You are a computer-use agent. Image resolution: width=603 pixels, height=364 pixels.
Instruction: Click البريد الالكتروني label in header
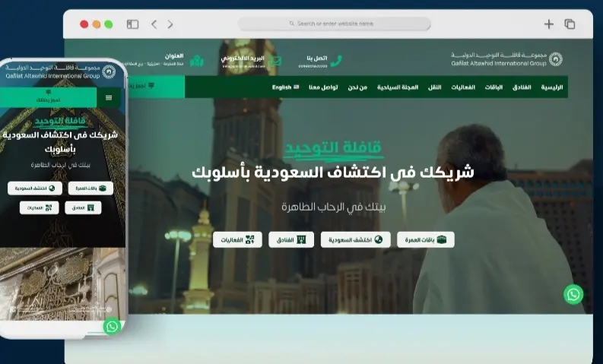pyautogui.click(x=243, y=59)
